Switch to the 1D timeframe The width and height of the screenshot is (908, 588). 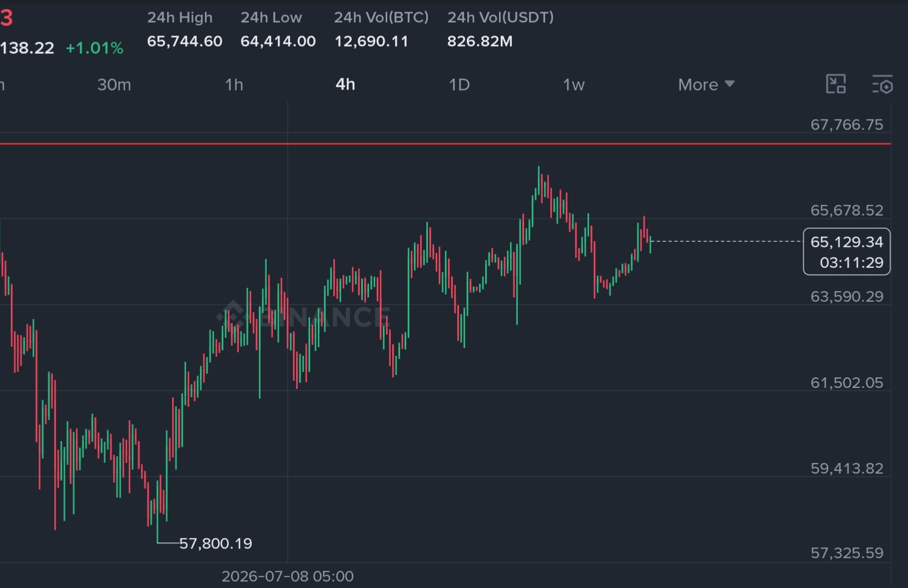[460, 84]
